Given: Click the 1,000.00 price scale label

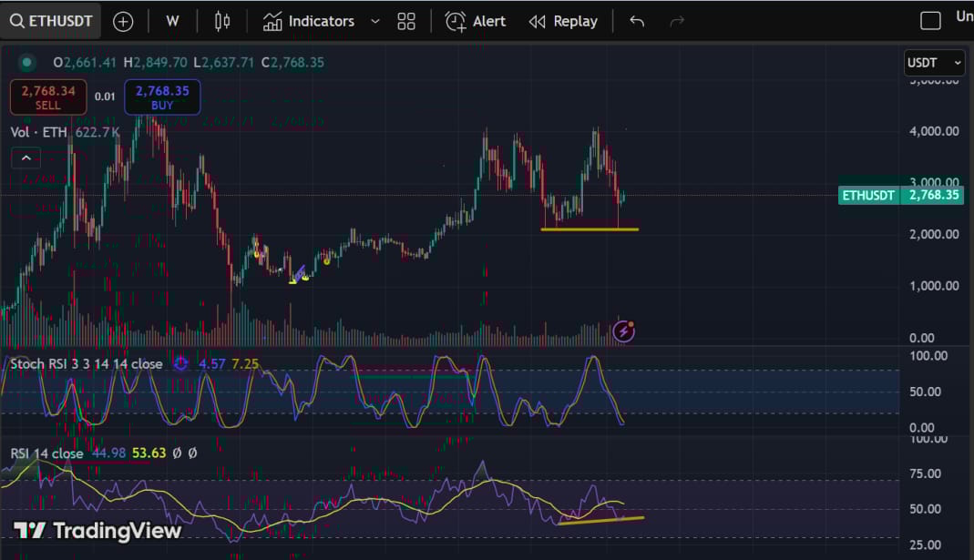Looking at the screenshot, I should (934, 286).
